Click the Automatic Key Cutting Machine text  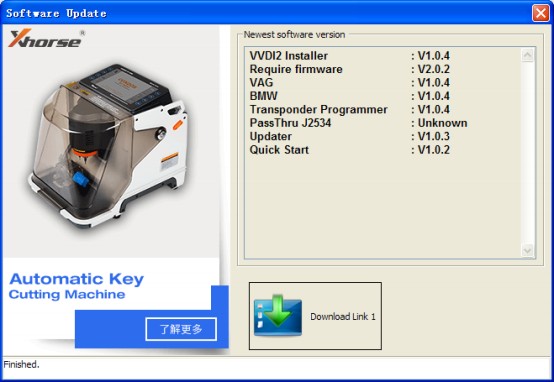(x=76, y=286)
